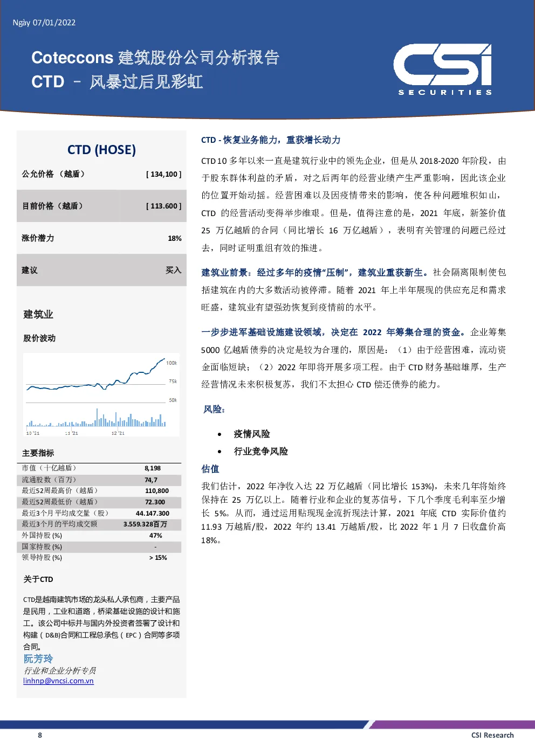Click the analyst title '行业和企业分析专员'
Viewport: 535px width, 756px height.
coord(60,670)
